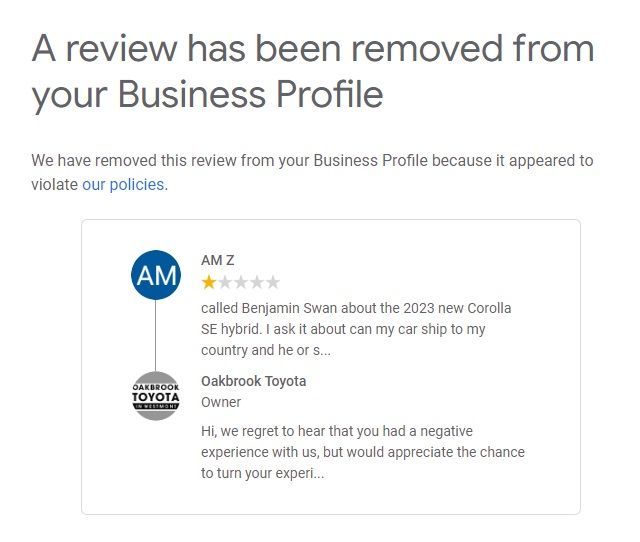Click the second gray rating star
Screen dimensions: 640x542
tap(225, 283)
